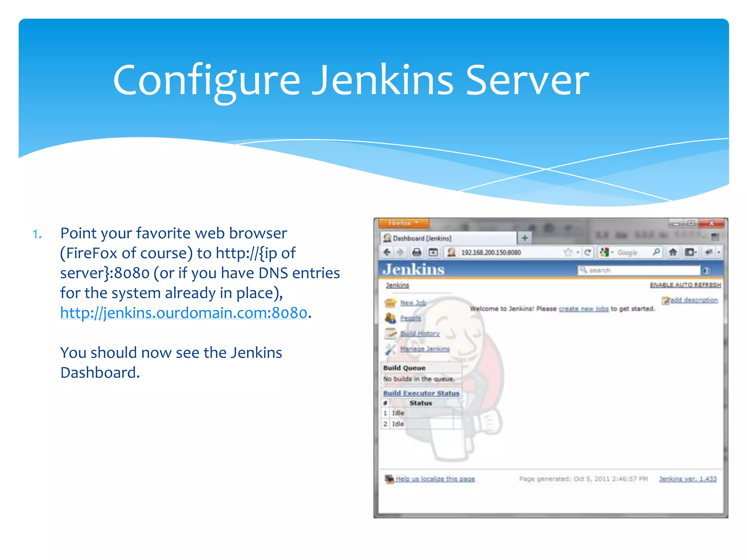Click 'No builds in the queue.' text

tap(419, 379)
